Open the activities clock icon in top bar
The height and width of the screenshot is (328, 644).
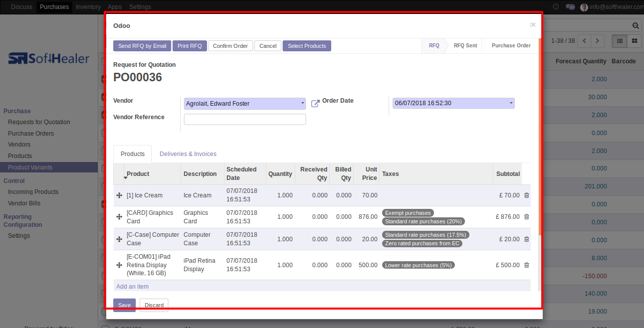point(556,6)
